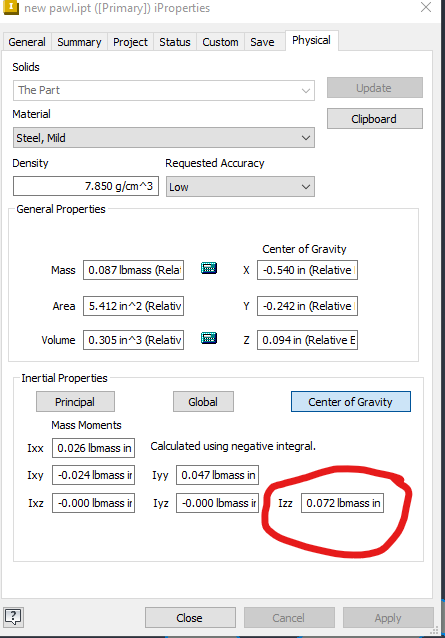The image size is (445, 638).
Task: Click the 'General Properties' group label
Action: [61, 209]
